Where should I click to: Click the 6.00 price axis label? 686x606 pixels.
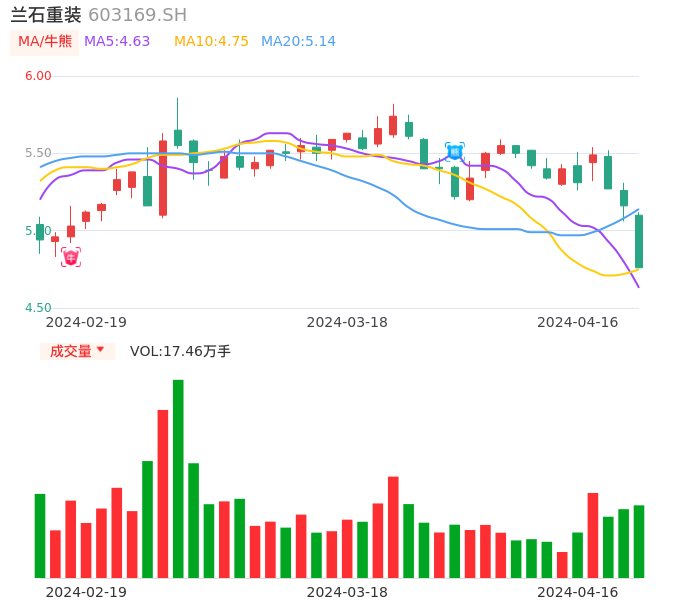[x=38, y=76]
